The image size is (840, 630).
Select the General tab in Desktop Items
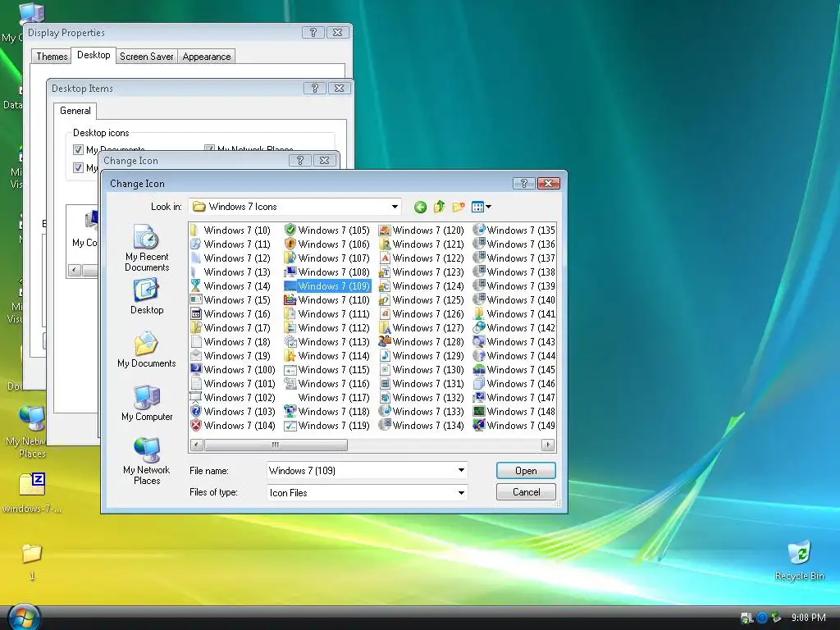pyautogui.click(x=75, y=111)
